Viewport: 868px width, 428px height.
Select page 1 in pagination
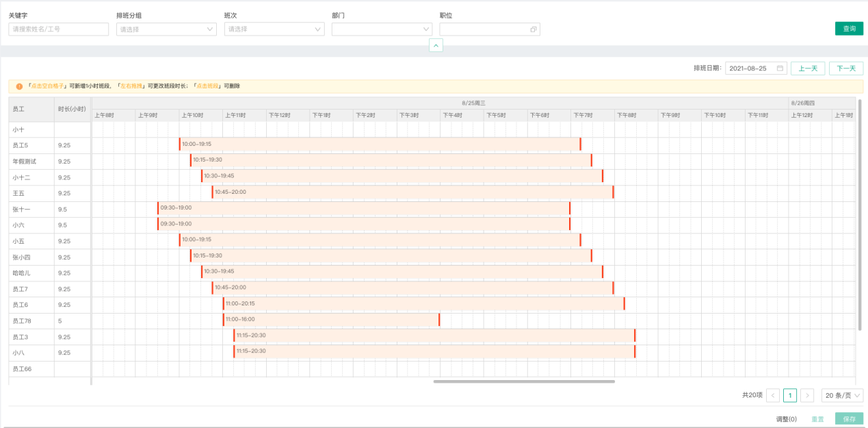coord(790,395)
